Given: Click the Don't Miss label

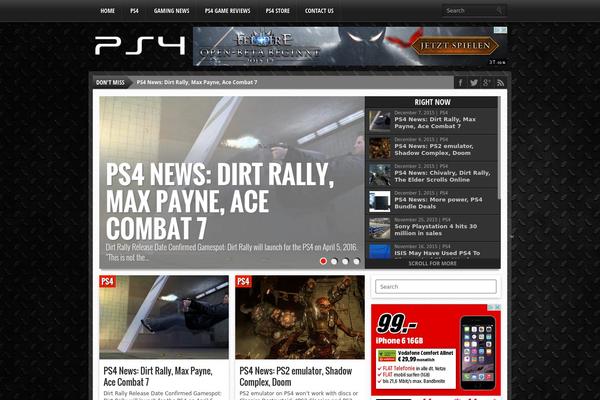Looking at the screenshot, I should coord(110,82).
